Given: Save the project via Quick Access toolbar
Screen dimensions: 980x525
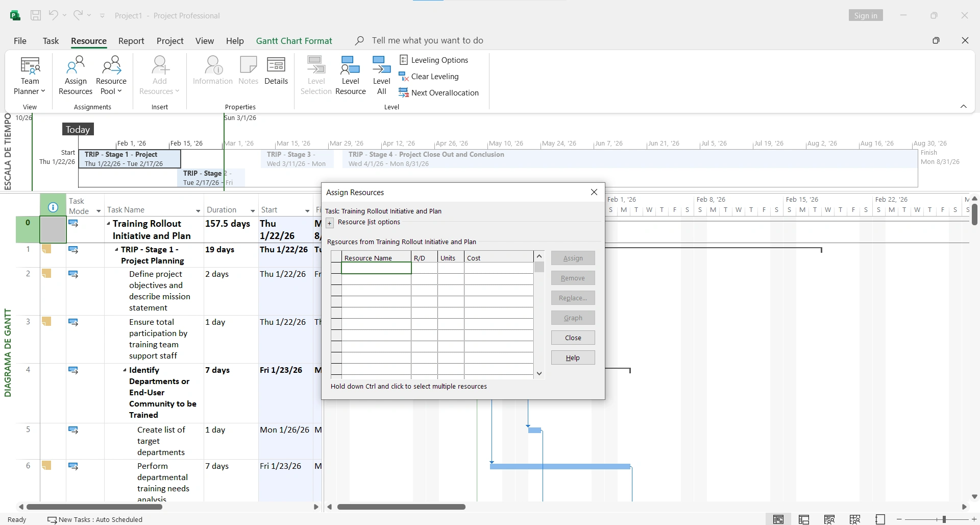Looking at the screenshot, I should point(36,15).
